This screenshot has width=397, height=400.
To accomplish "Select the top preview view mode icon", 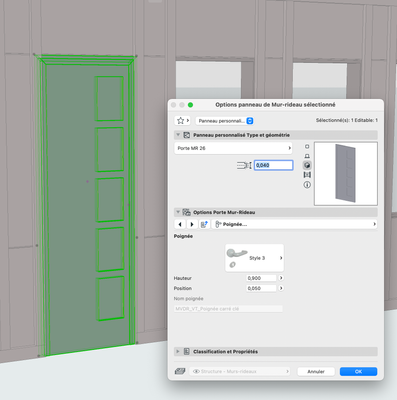I will [307, 147].
